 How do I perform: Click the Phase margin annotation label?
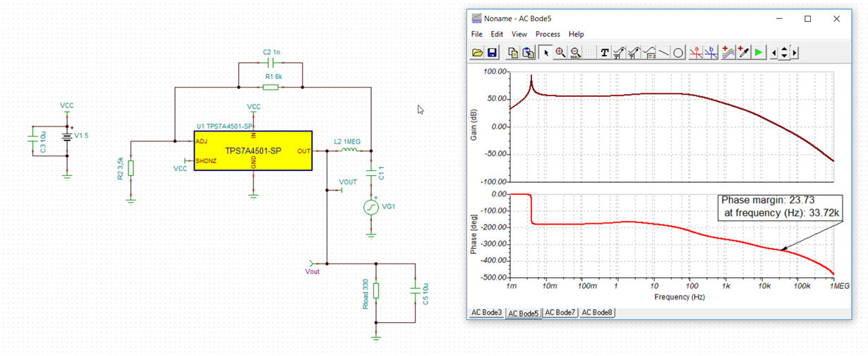pos(779,206)
